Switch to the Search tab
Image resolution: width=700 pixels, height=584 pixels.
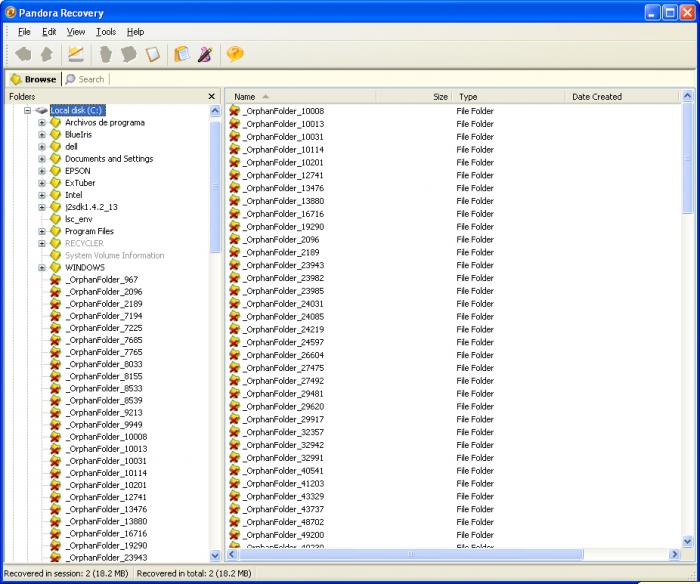coord(85,79)
